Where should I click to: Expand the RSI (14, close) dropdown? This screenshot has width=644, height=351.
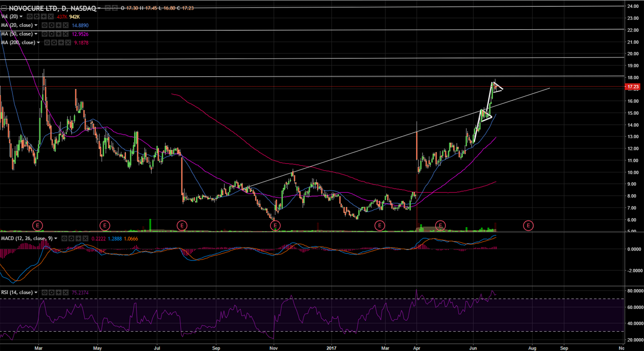pyautogui.click(x=36, y=293)
